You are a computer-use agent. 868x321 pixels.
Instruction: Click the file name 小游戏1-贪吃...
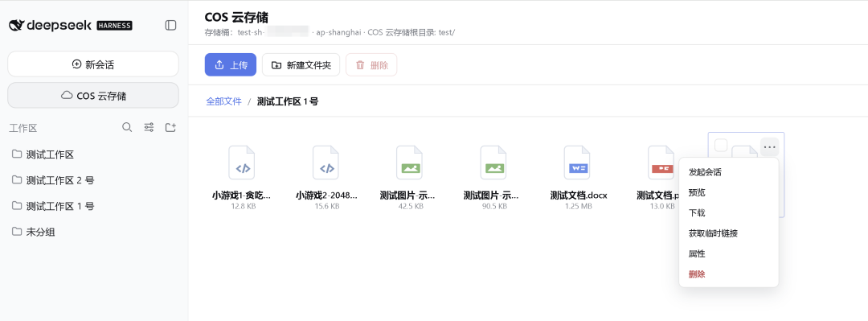(241, 195)
